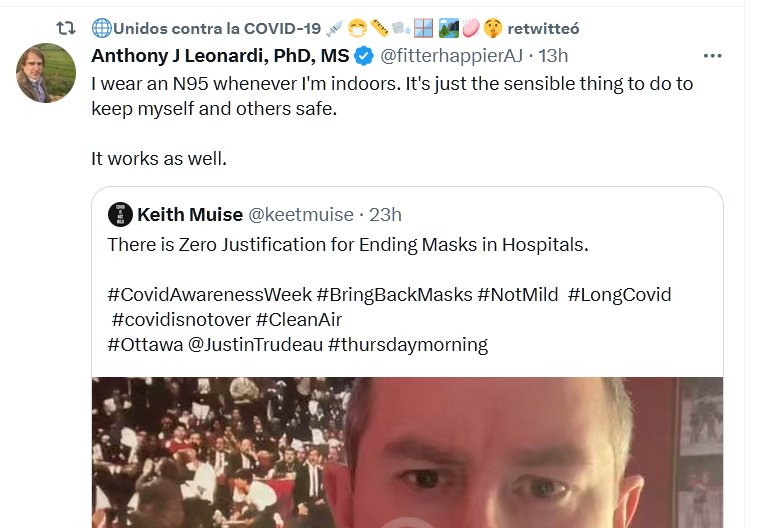Open Keith Muise's profile name in quoted tweet
This screenshot has width=758, height=528.
(188, 215)
